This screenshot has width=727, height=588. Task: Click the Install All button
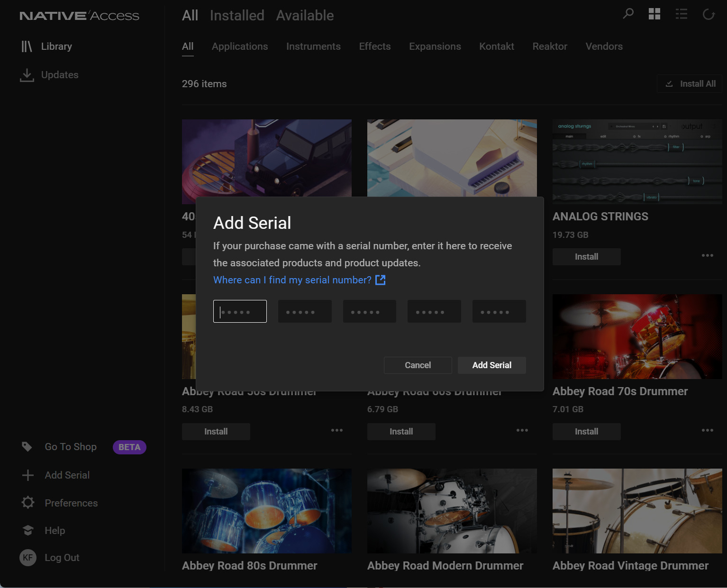690,83
